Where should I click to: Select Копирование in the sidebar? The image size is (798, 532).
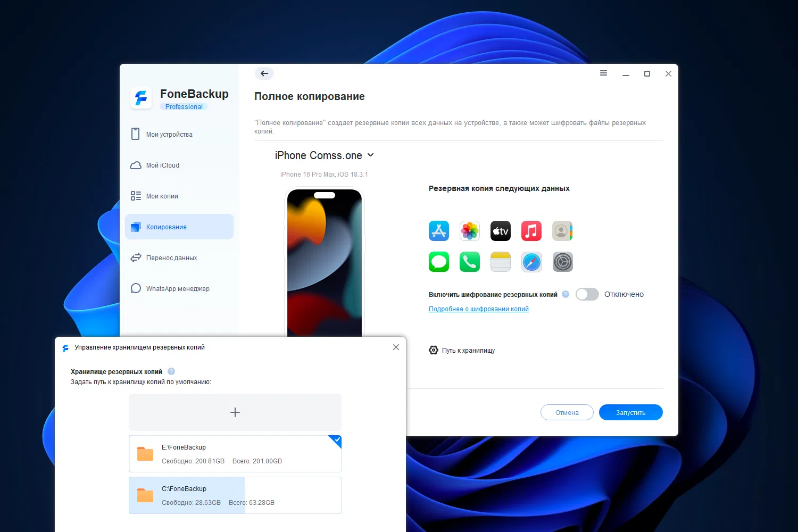click(x=179, y=227)
